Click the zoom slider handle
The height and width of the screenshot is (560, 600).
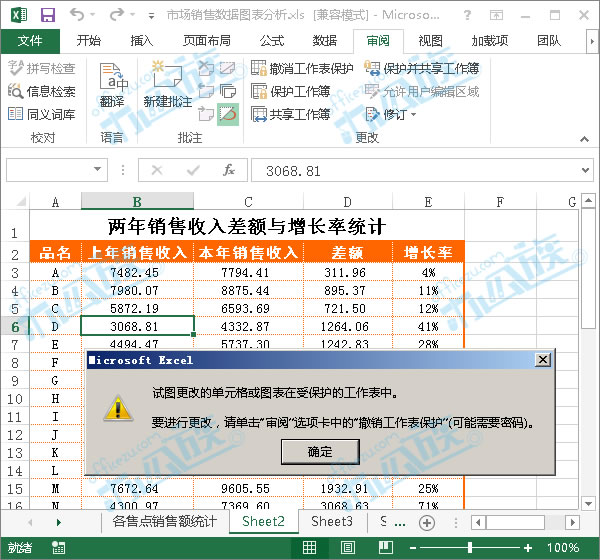click(470, 548)
